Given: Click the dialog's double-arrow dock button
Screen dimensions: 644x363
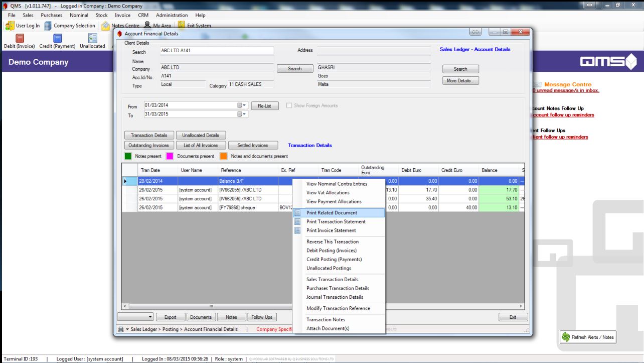Looking at the screenshot, I should 476,33.
